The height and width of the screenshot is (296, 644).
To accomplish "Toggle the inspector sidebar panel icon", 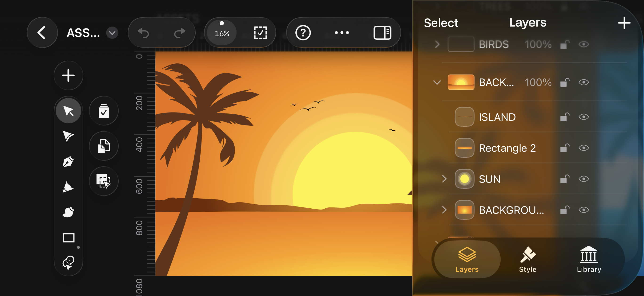I will (382, 33).
